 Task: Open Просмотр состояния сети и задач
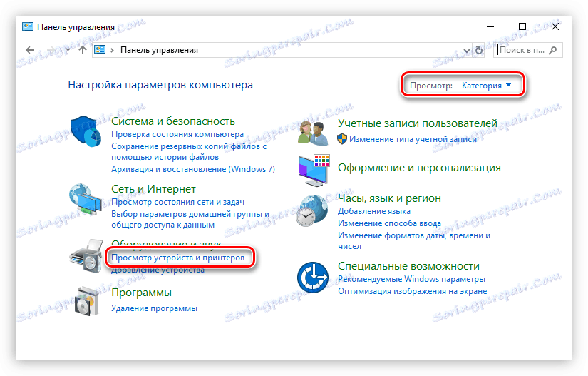[177, 202]
